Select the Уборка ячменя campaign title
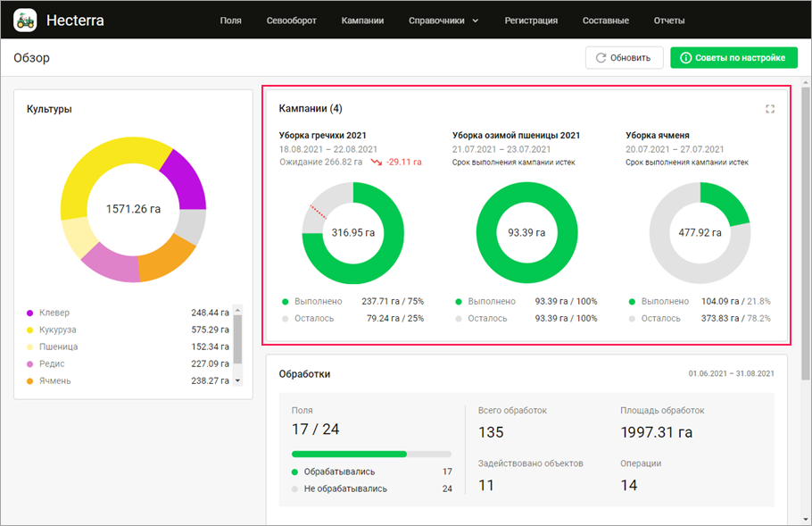Screen dimensions: 812x526 (658, 136)
